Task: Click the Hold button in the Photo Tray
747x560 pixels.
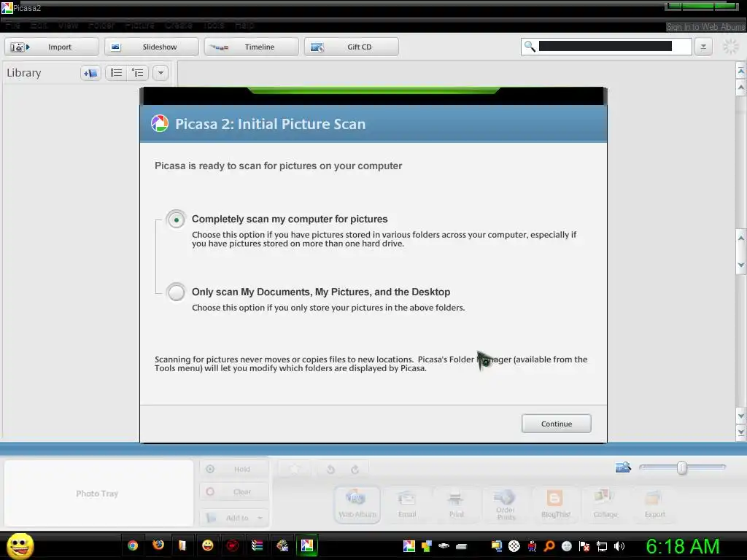Action: 234,469
